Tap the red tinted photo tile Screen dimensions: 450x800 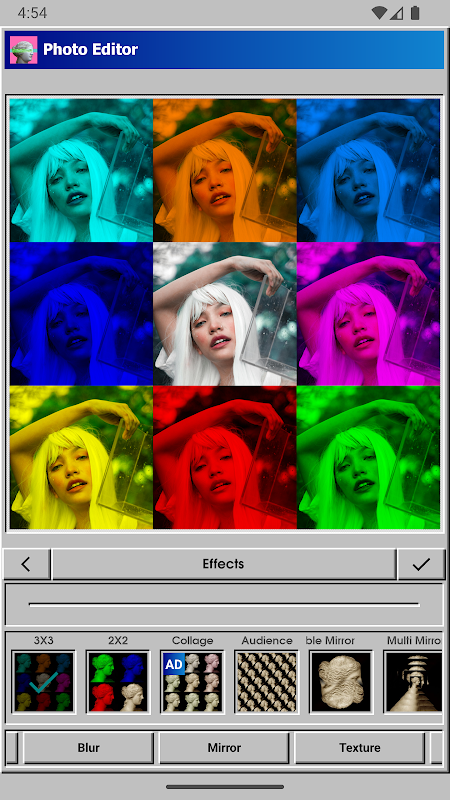point(224,457)
